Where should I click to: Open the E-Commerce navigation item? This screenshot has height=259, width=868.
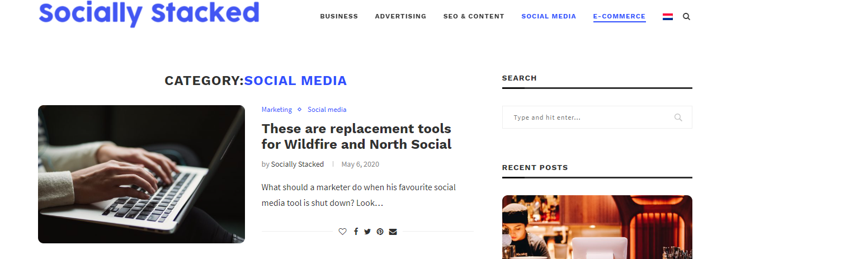click(619, 17)
